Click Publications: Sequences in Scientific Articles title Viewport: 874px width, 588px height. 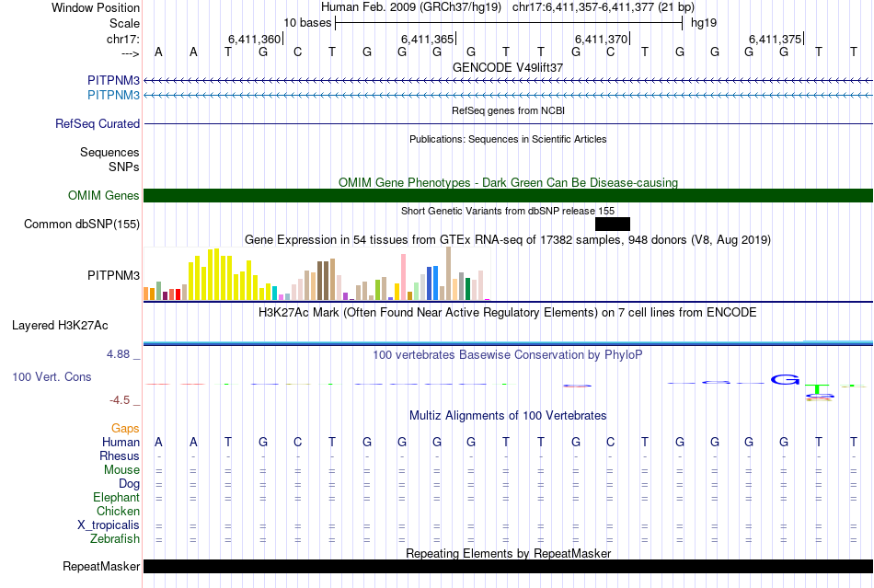(508, 139)
